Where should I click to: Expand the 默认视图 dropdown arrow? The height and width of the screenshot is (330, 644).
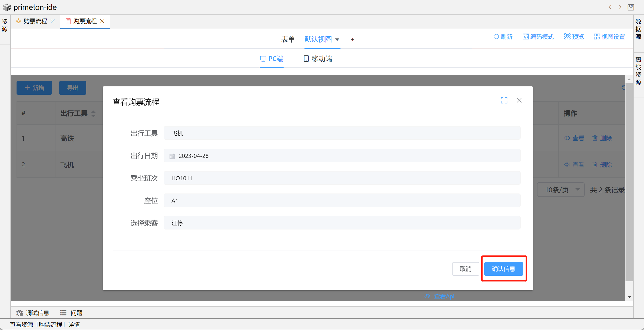(337, 39)
